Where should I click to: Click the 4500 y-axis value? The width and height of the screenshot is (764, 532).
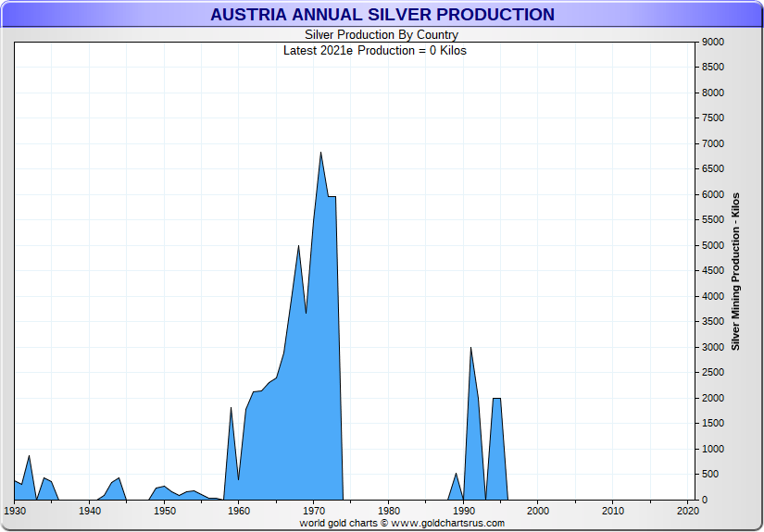pyautogui.click(x=713, y=271)
